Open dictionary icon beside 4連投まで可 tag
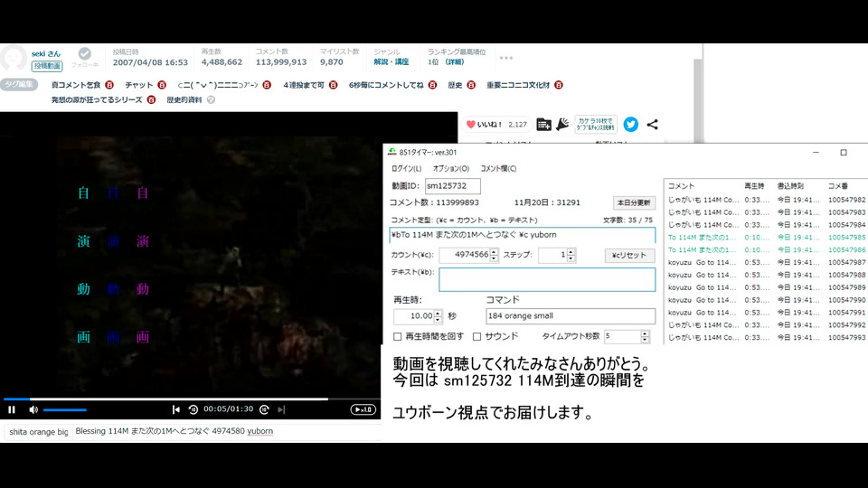Image resolution: width=868 pixels, height=488 pixels. point(333,85)
